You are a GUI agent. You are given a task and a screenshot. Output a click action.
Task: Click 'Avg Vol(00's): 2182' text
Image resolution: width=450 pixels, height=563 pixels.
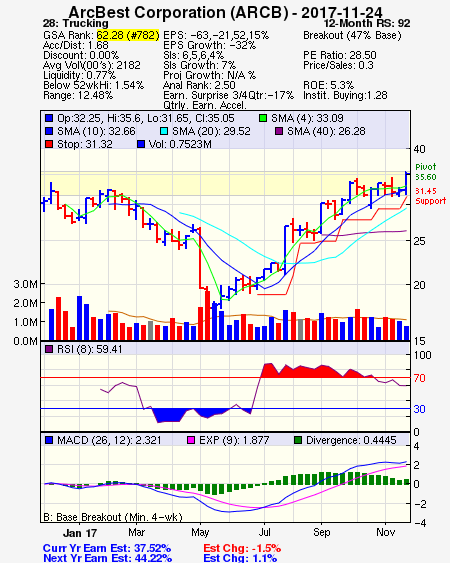[92, 65]
